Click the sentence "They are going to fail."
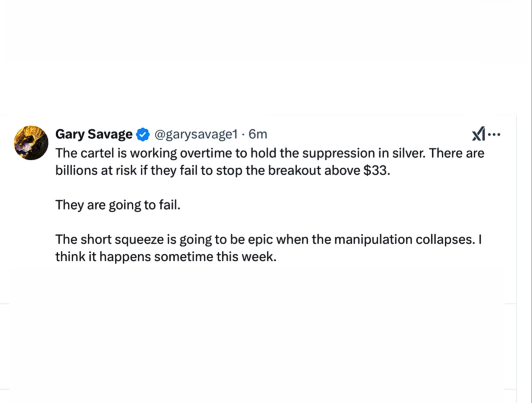This screenshot has width=532, height=403. click(x=118, y=205)
